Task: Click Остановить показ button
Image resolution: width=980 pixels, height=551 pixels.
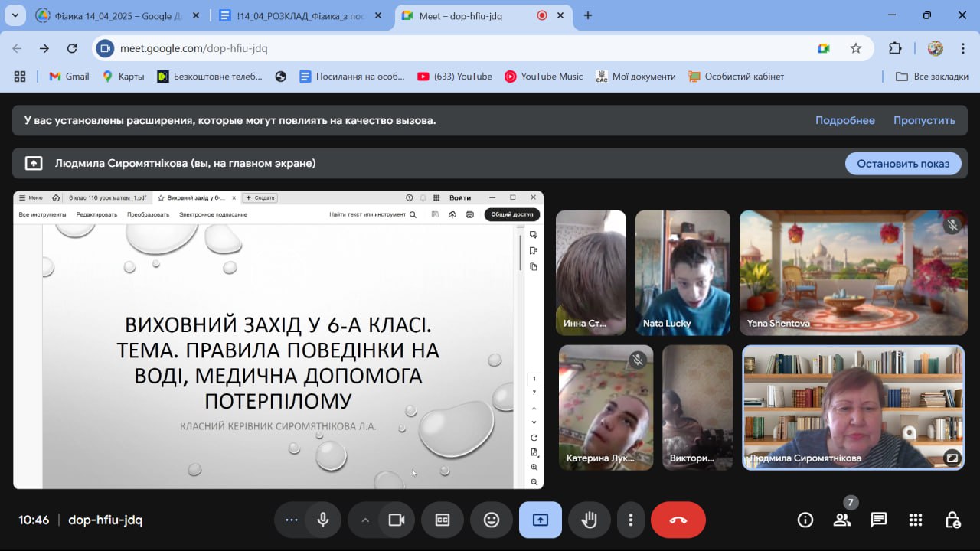Action: (x=903, y=163)
